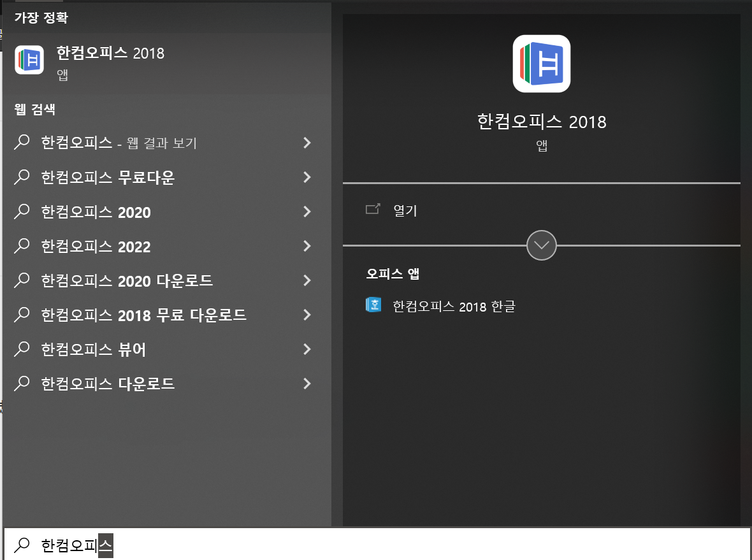Expand arrow for the 한컴오피스 2020 suggestion

[307, 212]
